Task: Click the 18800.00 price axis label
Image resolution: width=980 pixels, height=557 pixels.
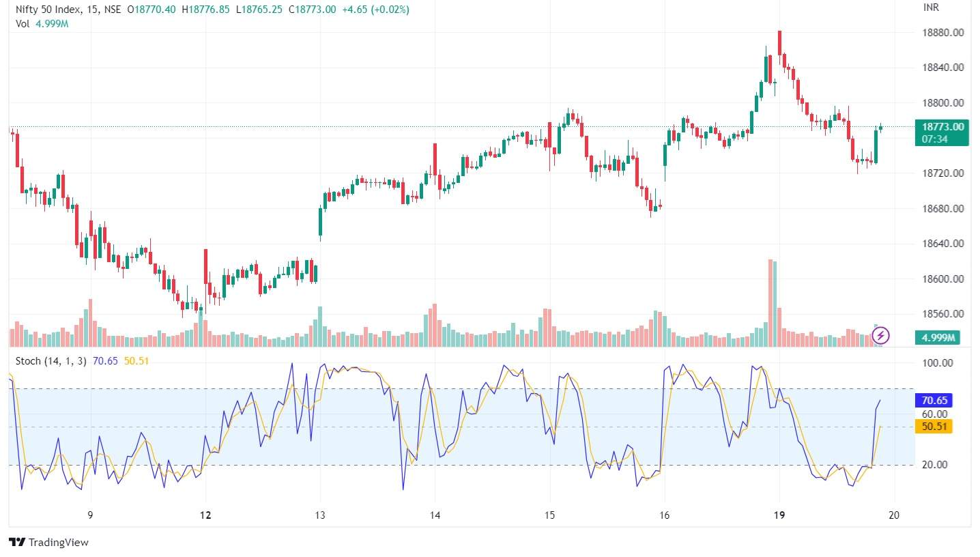Action: (x=942, y=103)
